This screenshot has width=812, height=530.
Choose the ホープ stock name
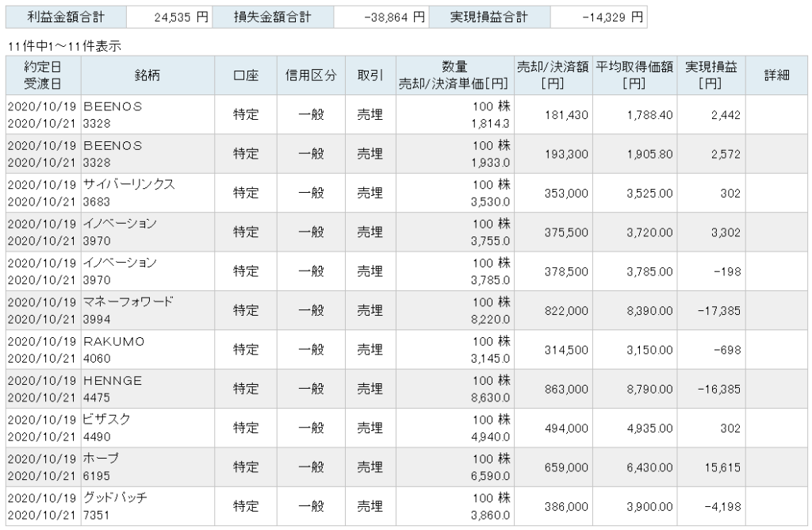pos(100,459)
